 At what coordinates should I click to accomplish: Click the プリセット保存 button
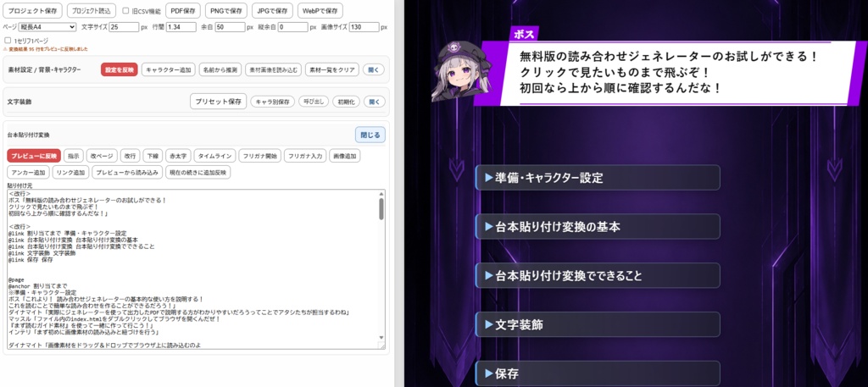click(218, 102)
